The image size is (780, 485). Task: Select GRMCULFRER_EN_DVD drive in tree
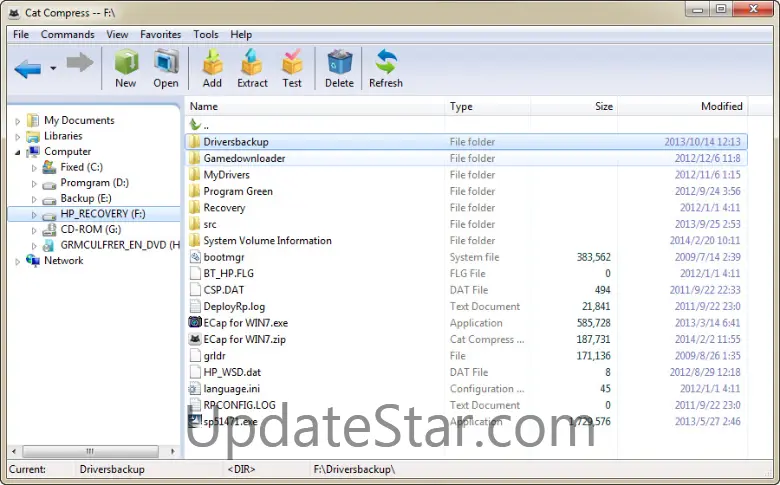coord(120,245)
